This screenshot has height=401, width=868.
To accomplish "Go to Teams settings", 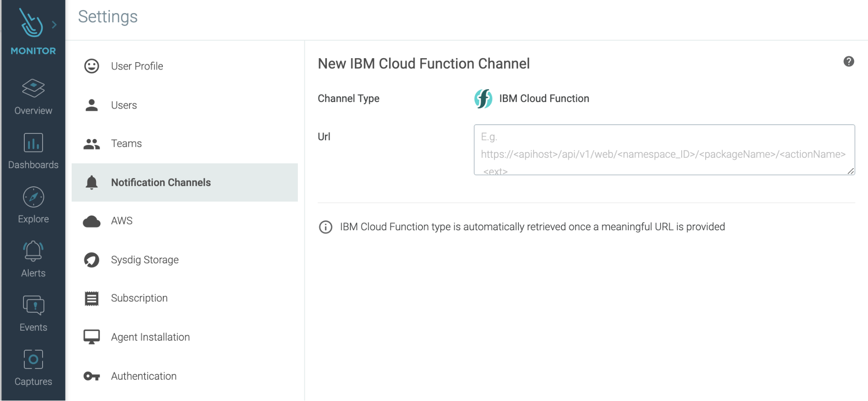I will tap(185, 143).
